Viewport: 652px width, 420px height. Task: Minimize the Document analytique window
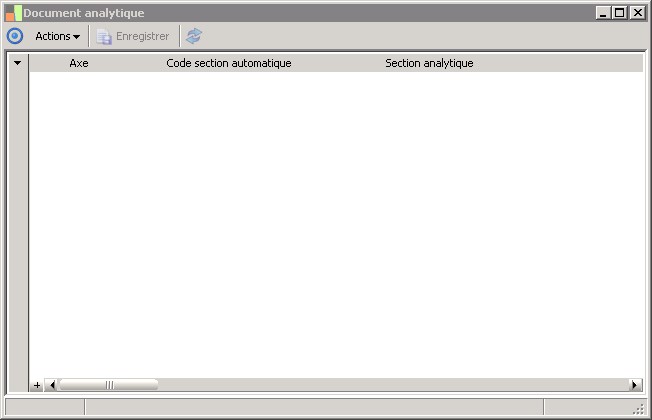point(603,13)
